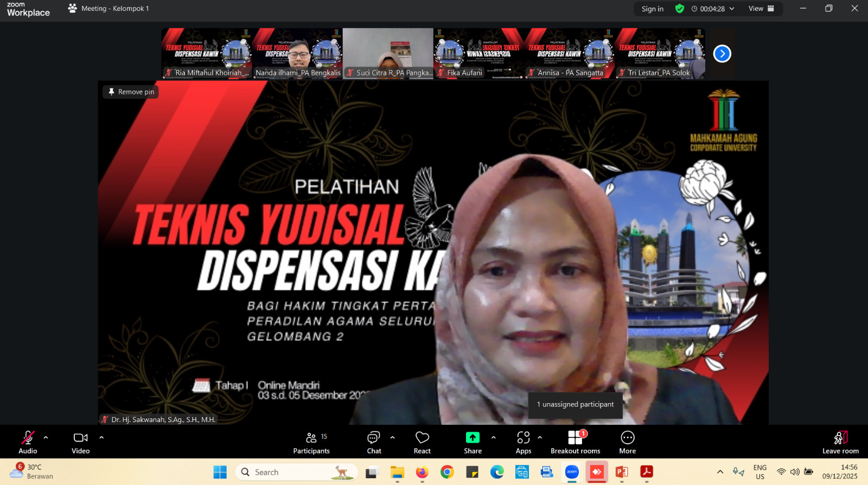This screenshot has height=485, width=868.
Task: Click the Sign in button
Action: 652,9
